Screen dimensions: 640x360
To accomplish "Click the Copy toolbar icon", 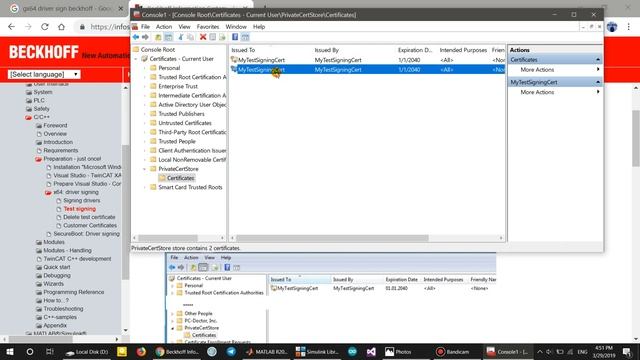I will click(x=190, y=37).
